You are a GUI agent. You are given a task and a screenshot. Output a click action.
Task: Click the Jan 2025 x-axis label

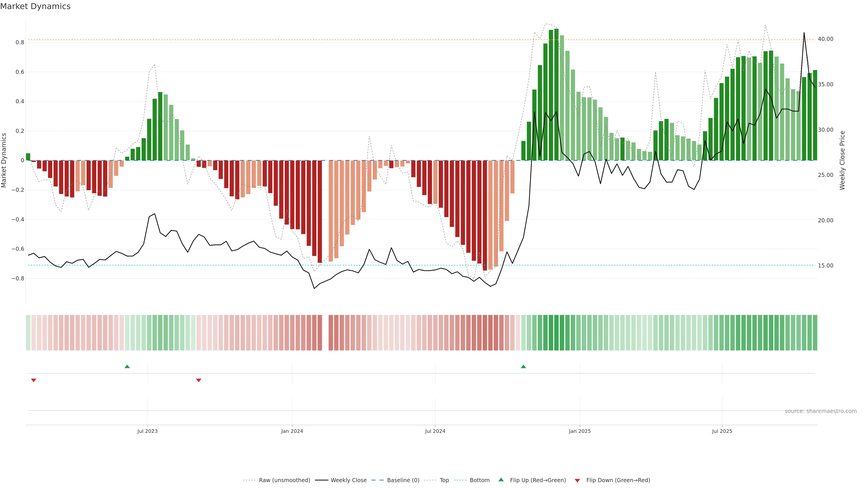pos(580,431)
